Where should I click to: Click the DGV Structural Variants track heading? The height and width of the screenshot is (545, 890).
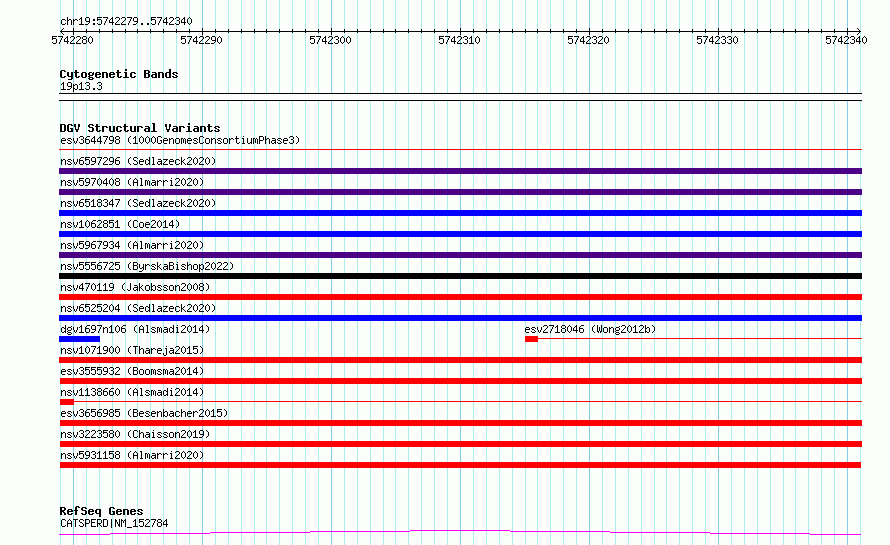(x=140, y=128)
